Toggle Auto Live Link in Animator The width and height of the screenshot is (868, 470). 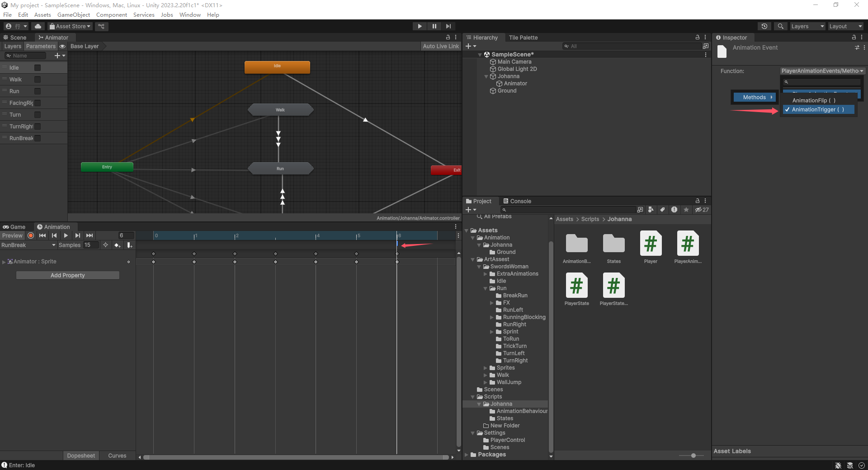(x=440, y=46)
